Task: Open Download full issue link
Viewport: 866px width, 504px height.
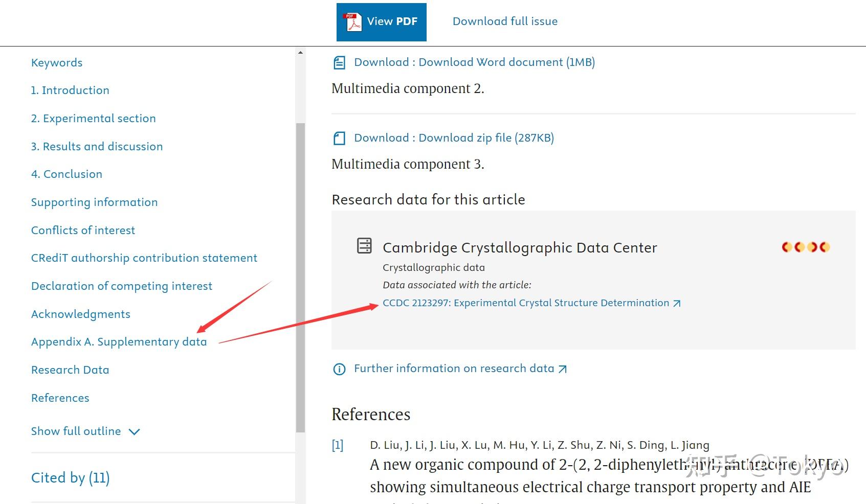Action: tap(505, 21)
